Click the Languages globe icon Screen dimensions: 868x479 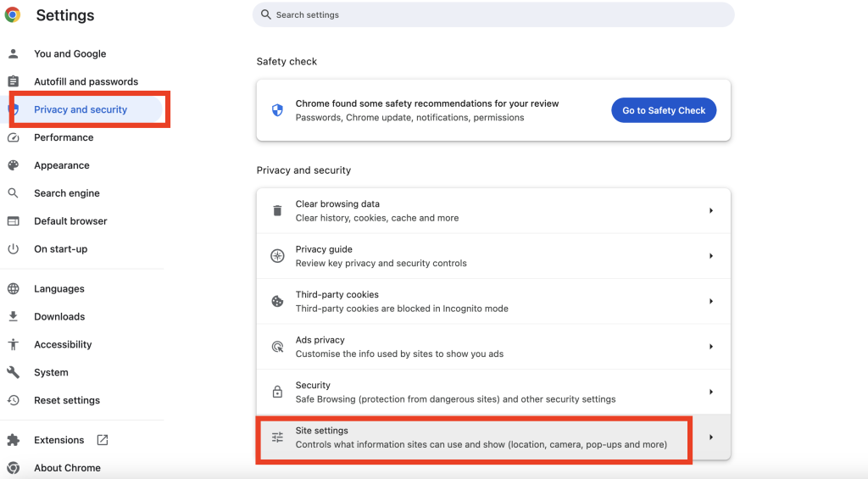click(x=14, y=288)
